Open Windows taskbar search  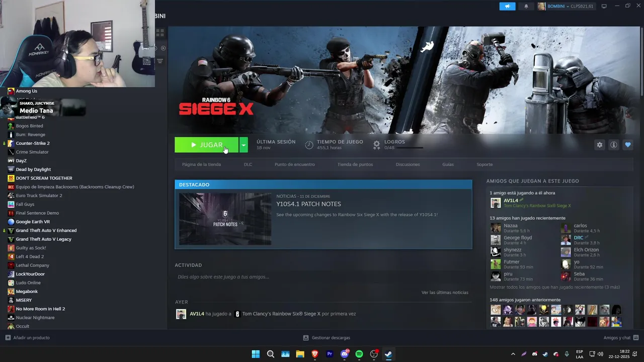coord(271,354)
